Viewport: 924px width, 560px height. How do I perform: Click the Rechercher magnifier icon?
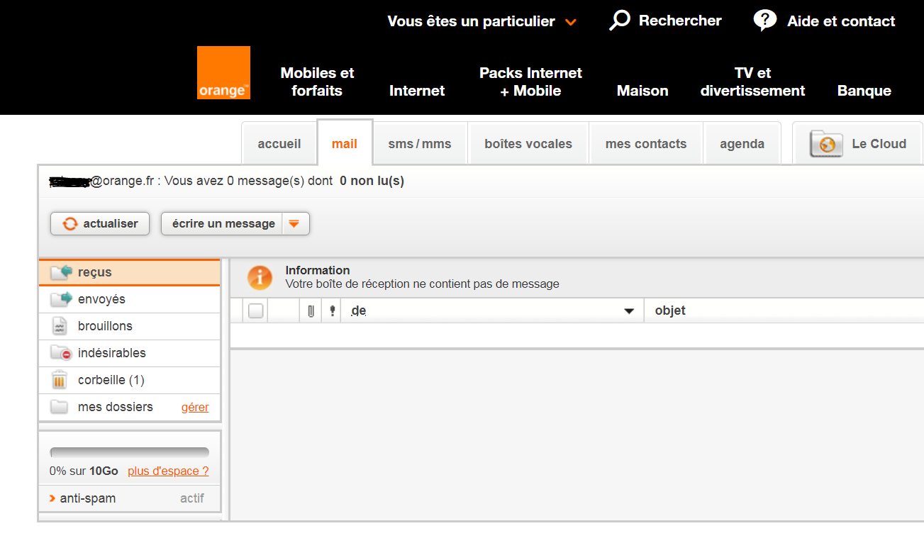click(x=618, y=20)
